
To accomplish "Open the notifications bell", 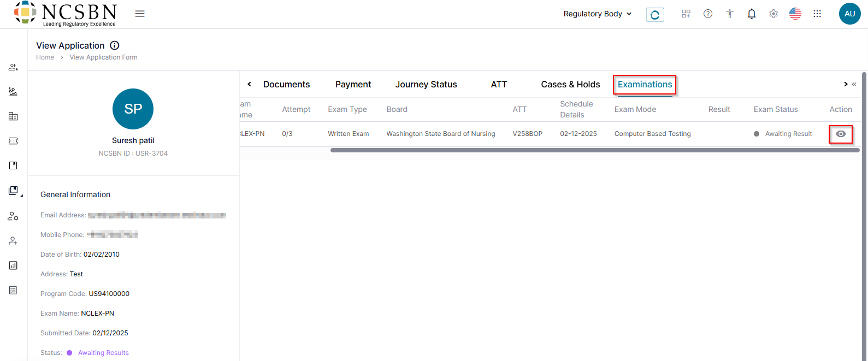I will [752, 14].
